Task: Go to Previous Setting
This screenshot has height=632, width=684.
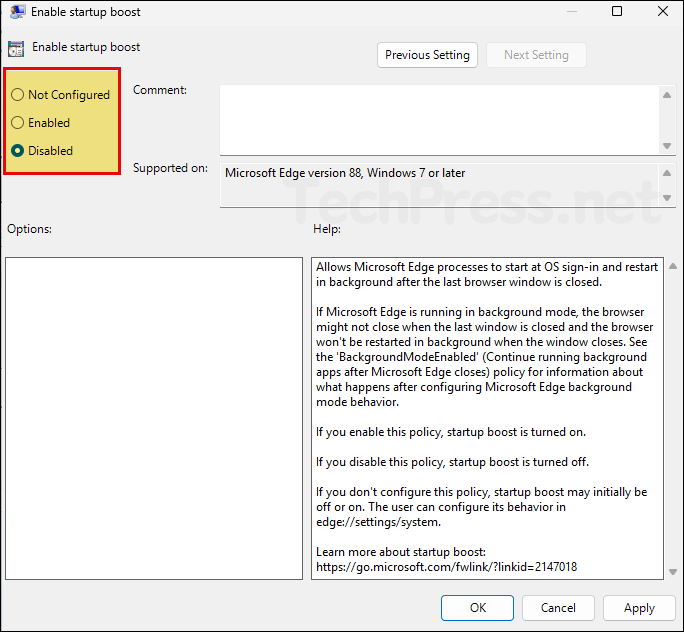Action: pyautogui.click(x=427, y=55)
